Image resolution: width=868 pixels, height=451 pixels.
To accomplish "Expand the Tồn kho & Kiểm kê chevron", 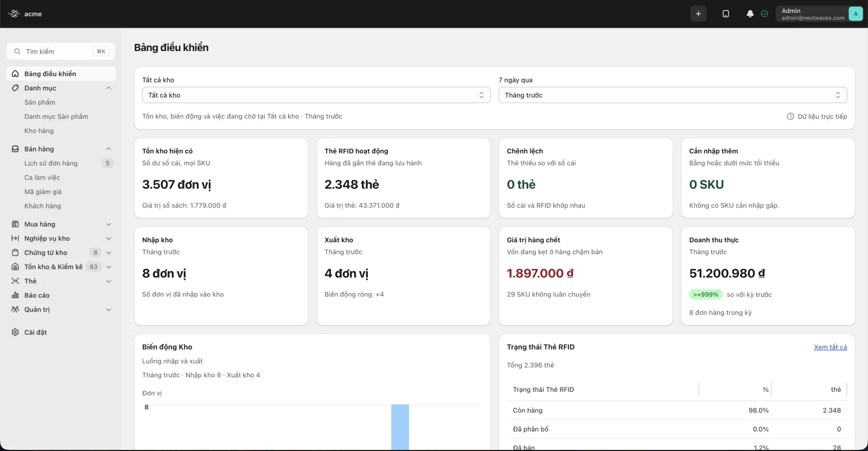I will coord(108,267).
